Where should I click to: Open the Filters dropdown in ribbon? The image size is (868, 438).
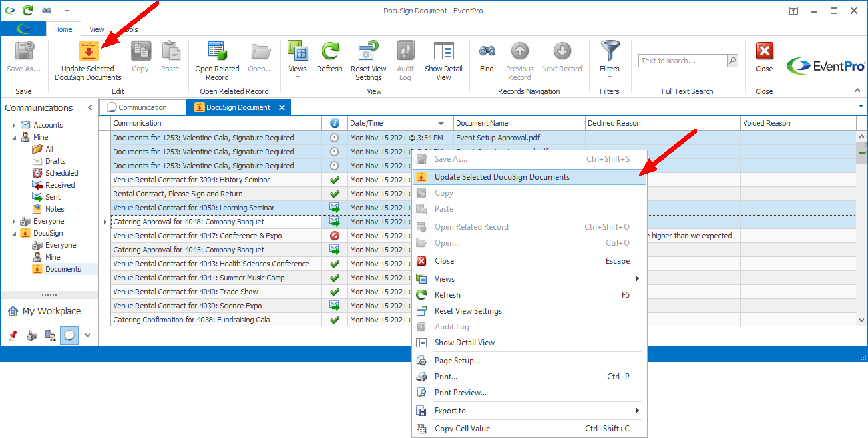(x=609, y=61)
